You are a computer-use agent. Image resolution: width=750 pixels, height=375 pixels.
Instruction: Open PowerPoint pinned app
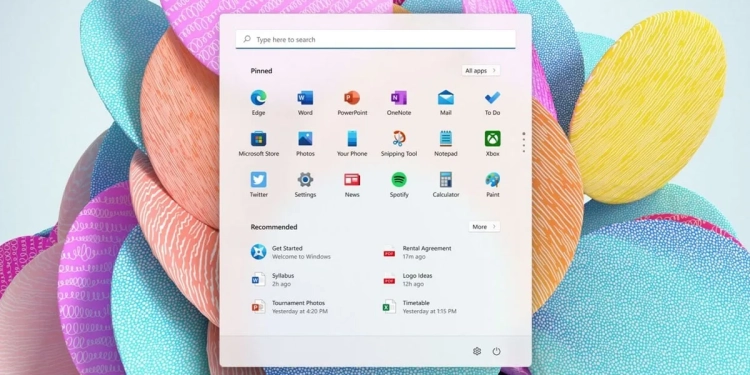[x=352, y=102]
